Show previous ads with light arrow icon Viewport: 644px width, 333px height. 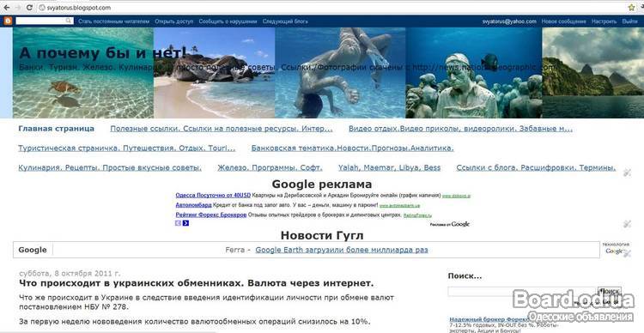tap(179, 223)
